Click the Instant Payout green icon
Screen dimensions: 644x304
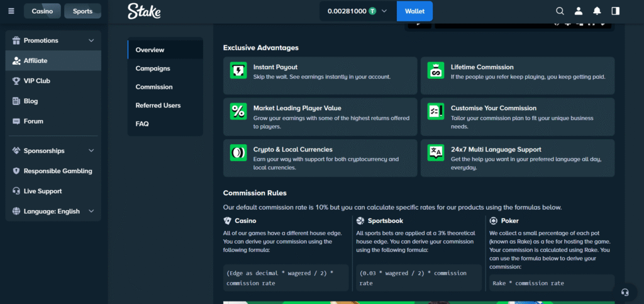238,70
